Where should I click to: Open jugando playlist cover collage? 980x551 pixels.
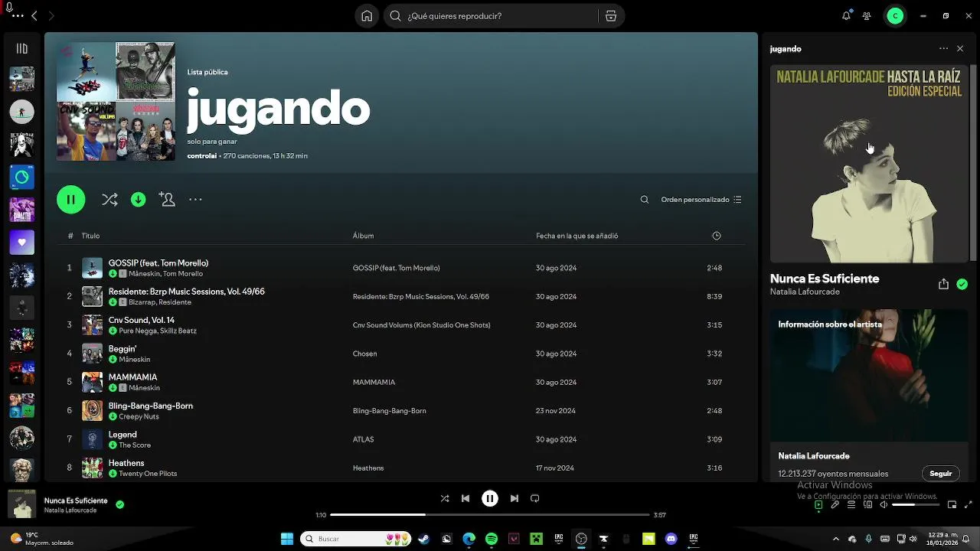116,101
